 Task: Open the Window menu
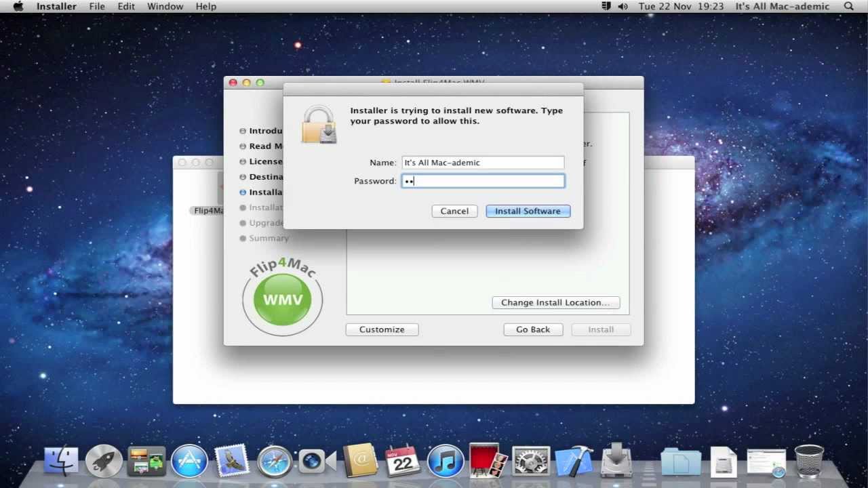click(x=165, y=6)
